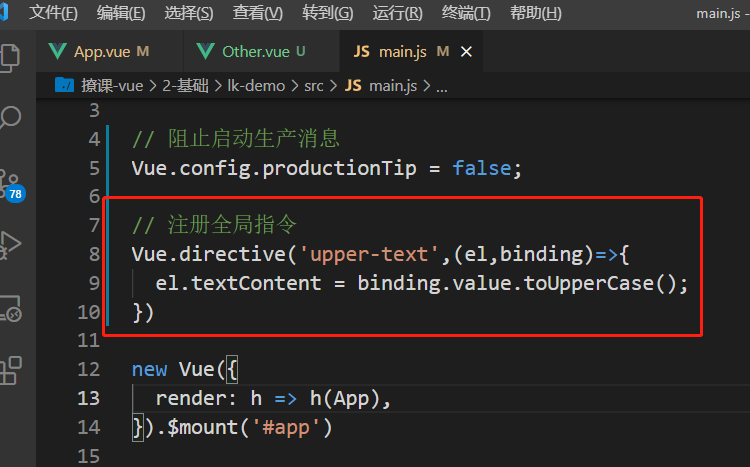Close the main.js editor tab
The height and width of the screenshot is (467, 750).
[465, 51]
